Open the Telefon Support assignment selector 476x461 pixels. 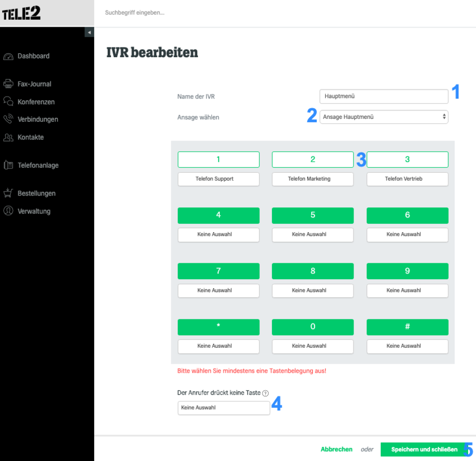219,179
